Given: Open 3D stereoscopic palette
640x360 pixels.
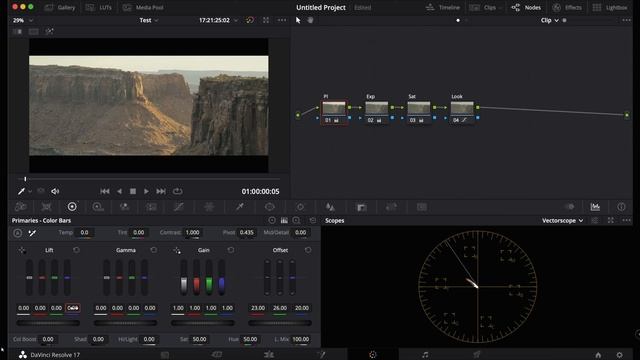Looking at the screenshot, I should tap(422, 207).
